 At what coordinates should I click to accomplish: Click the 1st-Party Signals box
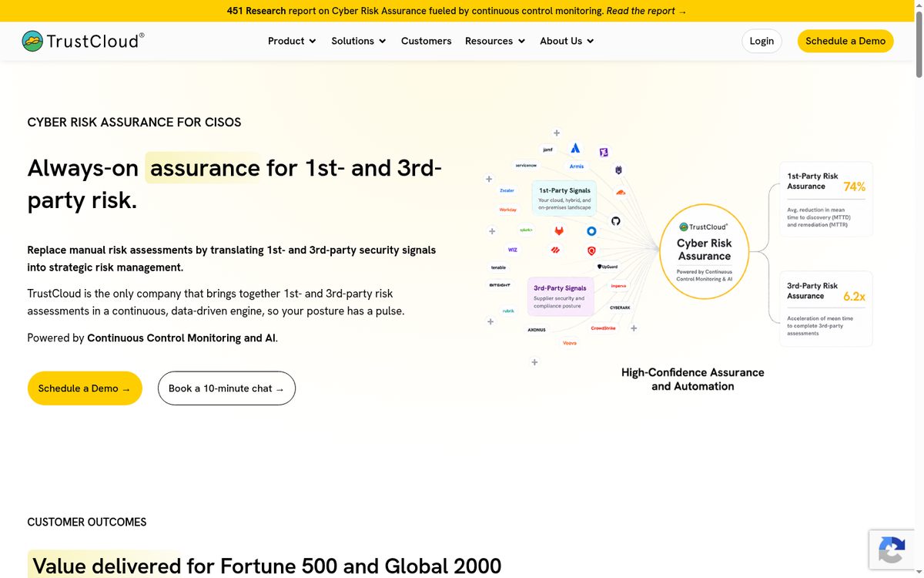(564, 199)
